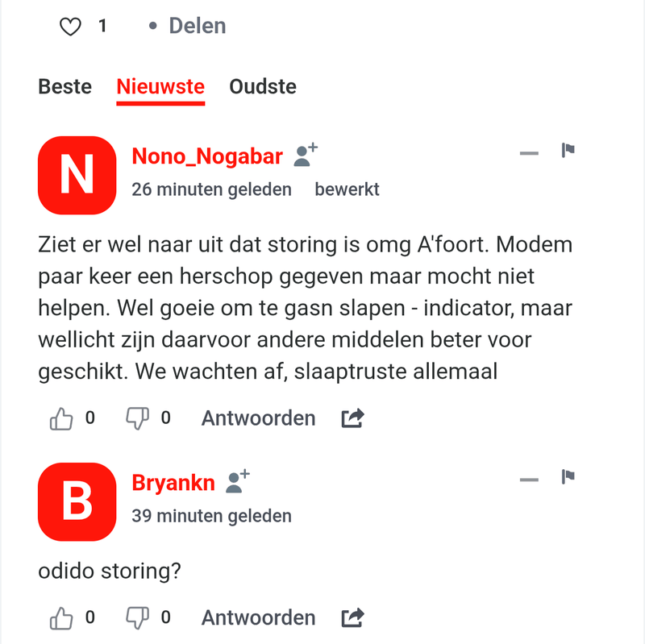Give a thumbs up to Nono_Nogabar's comment
This screenshot has width=645, height=644.
tap(60, 418)
